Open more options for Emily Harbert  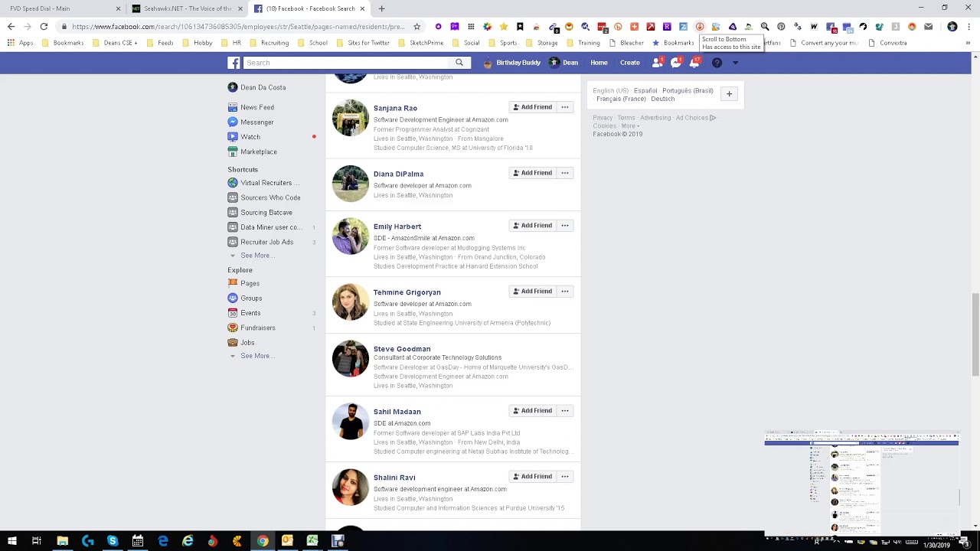pyautogui.click(x=565, y=226)
